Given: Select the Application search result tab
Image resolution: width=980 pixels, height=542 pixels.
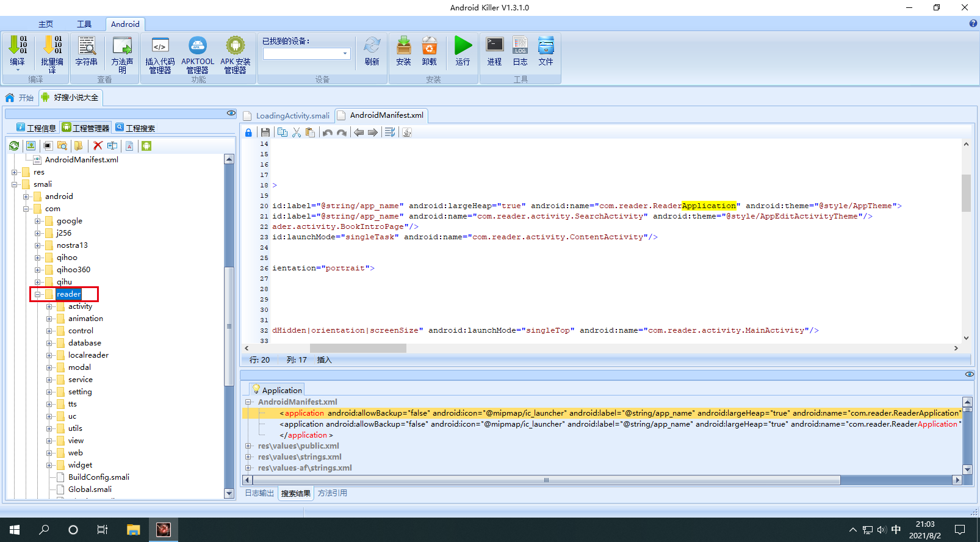Looking at the screenshot, I should [277, 390].
